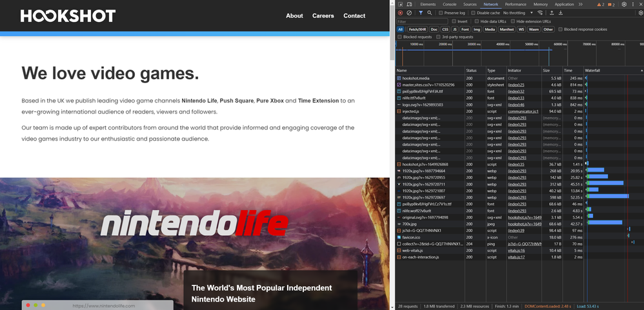This screenshot has height=310, width=644.
Task: Stop recording the network log
Action: pos(401,13)
